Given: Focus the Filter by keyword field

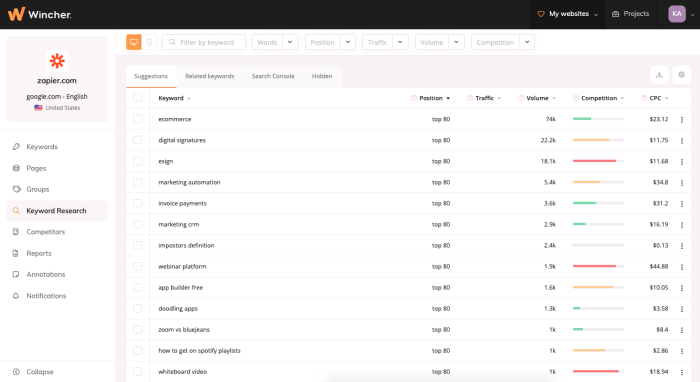Looking at the screenshot, I should tap(204, 42).
